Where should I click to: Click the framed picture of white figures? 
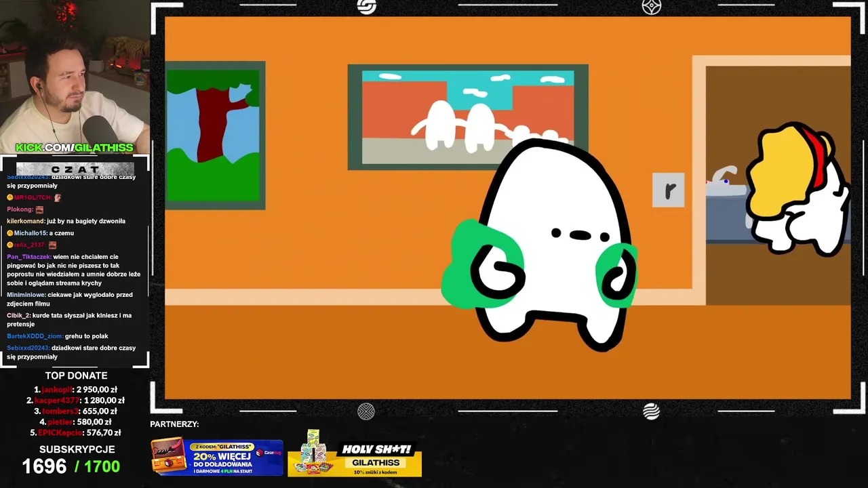tap(468, 117)
